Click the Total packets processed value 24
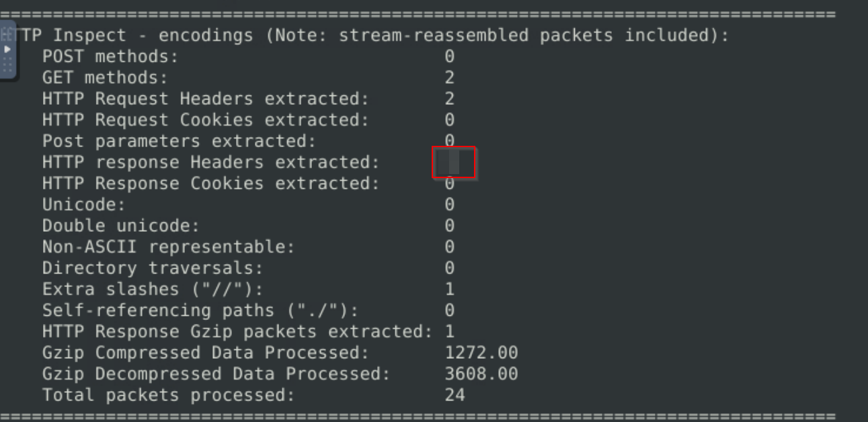Image resolution: width=868 pixels, height=422 pixels. coord(455,395)
